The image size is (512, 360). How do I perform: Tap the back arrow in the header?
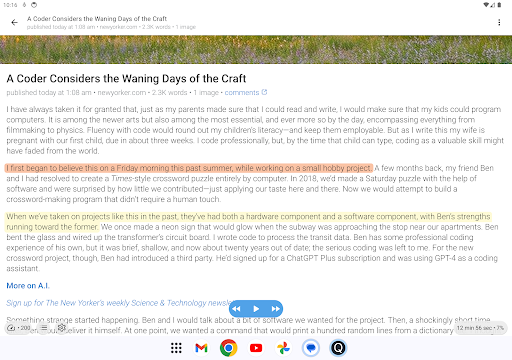tap(14, 22)
